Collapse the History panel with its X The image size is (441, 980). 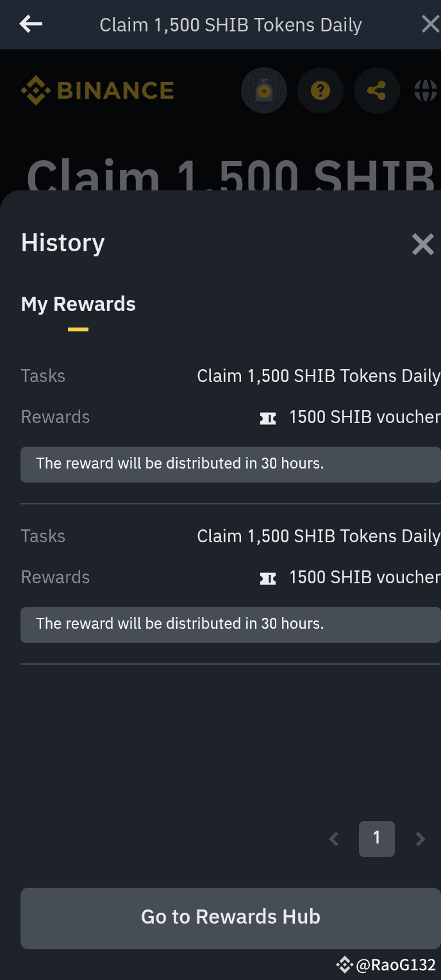pos(422,244)
